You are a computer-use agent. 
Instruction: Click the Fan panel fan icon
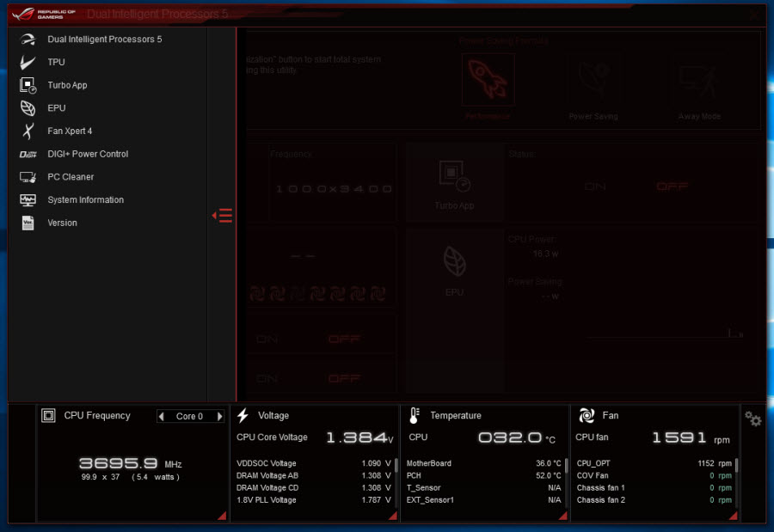tap(587, 415)
